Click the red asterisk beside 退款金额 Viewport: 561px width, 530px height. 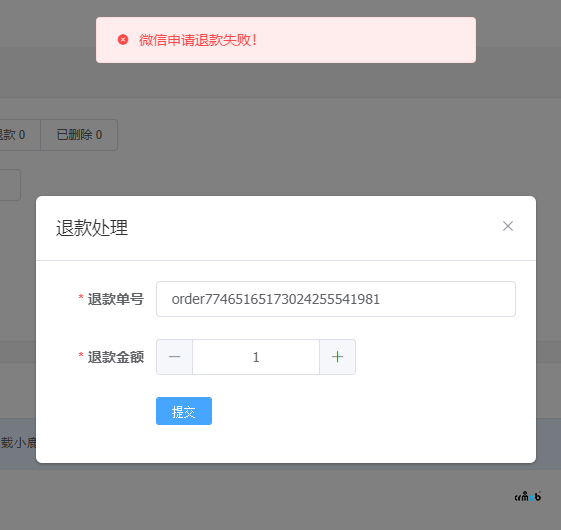tap(81, 355)
